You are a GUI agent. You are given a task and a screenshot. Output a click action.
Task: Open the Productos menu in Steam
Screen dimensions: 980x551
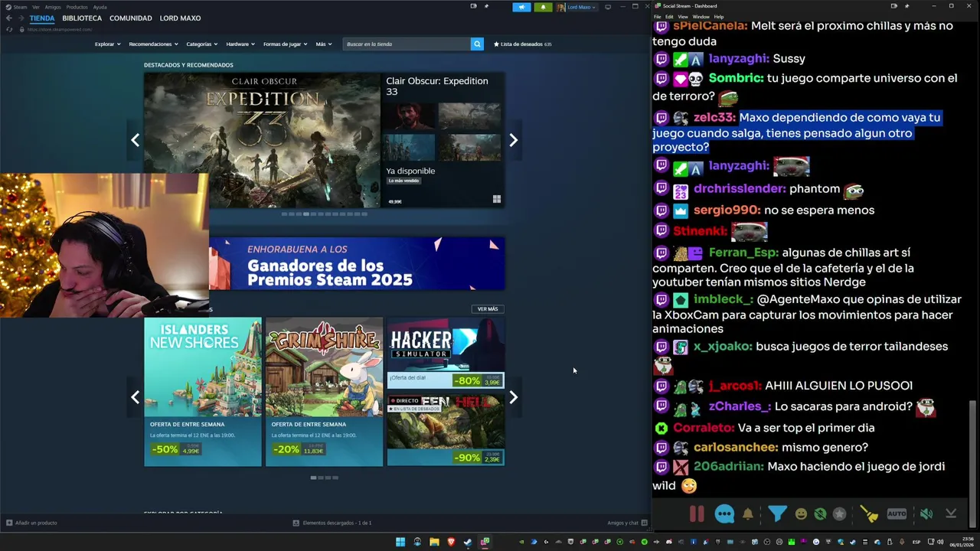[77, 7]
